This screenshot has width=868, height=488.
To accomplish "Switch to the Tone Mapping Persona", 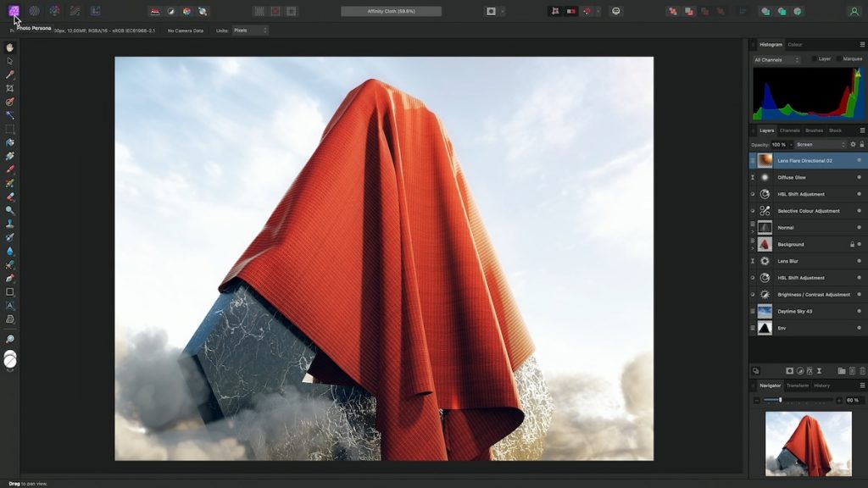I will click(75, 10).
